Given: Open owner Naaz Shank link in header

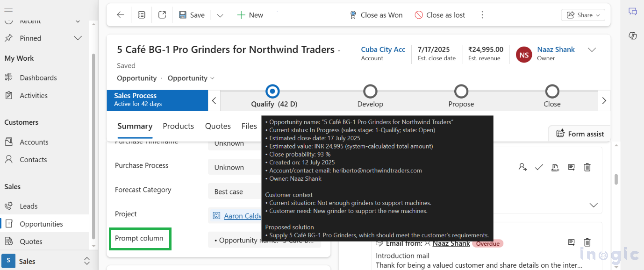Looking at the screenshot, I should (x=556, y=50).
